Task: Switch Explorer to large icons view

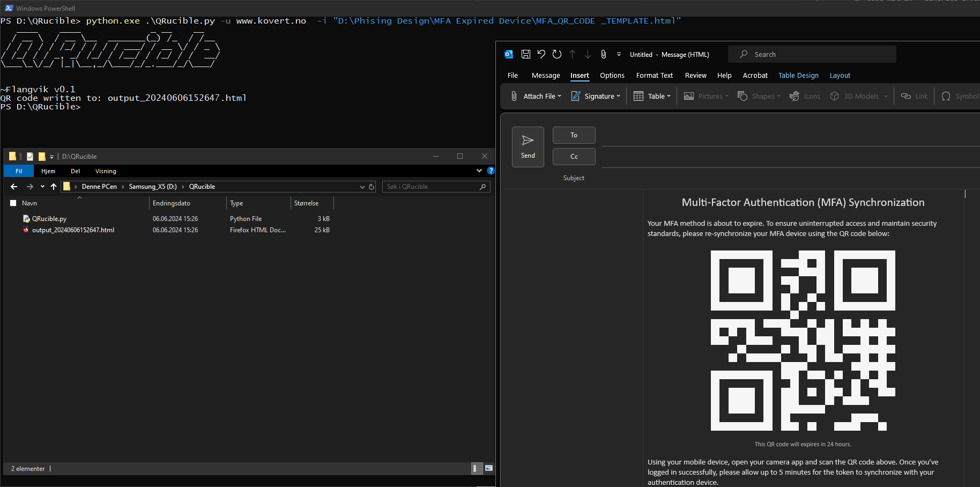Action: pyautogui.click(x=489, y=468)
